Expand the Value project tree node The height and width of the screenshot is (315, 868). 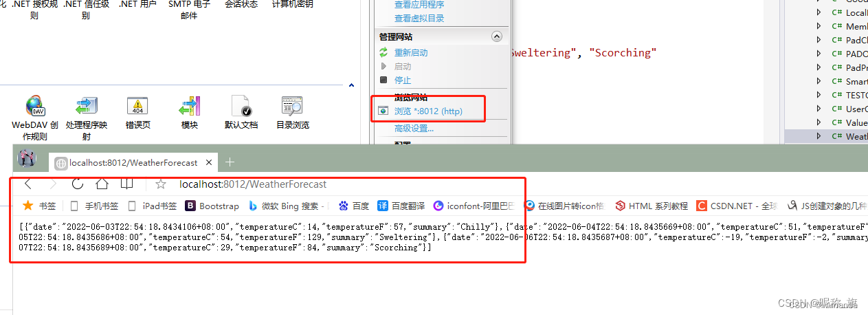[819, 122]
